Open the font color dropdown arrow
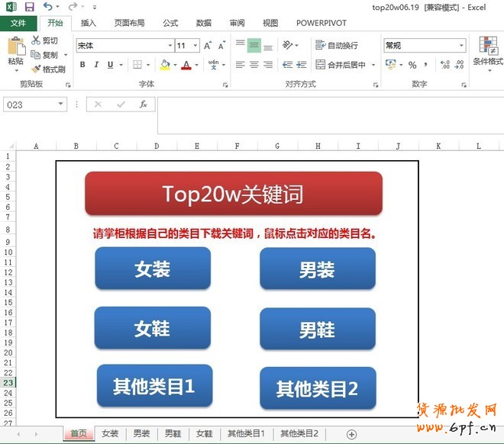The height and width of the screenshot is (444, 504). [197, 66]
